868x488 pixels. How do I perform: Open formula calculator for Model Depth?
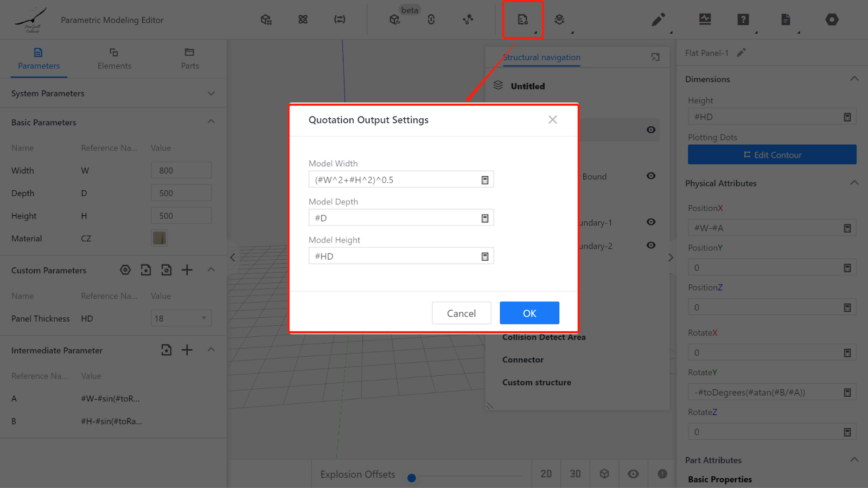(485, 218)
